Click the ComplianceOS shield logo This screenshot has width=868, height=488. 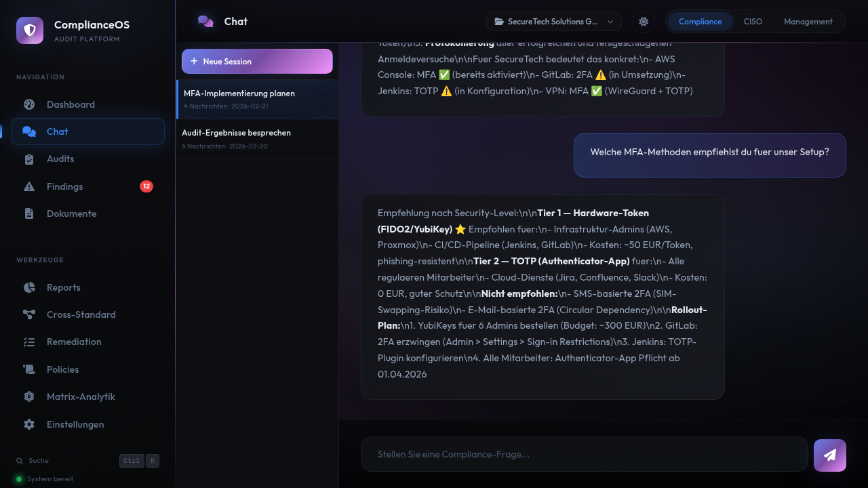pyautogui.click(x=30, y=30)
